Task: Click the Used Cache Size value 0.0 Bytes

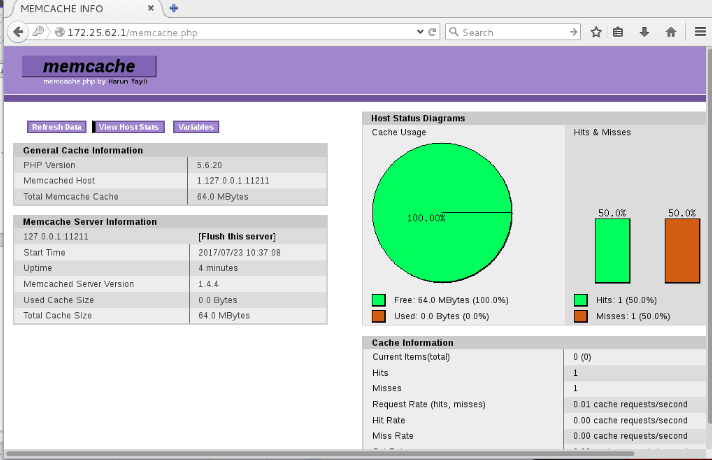Action: 218,300
